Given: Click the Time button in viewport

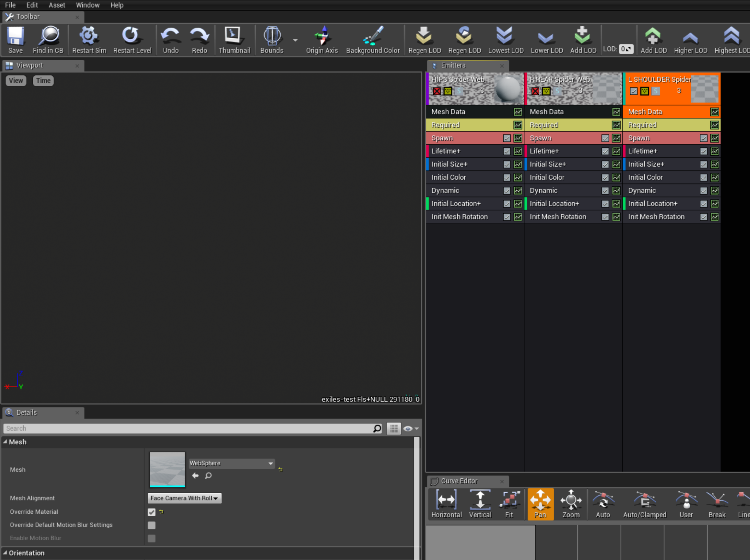Looking at the screenshot, I should click(x=43, y=81).
